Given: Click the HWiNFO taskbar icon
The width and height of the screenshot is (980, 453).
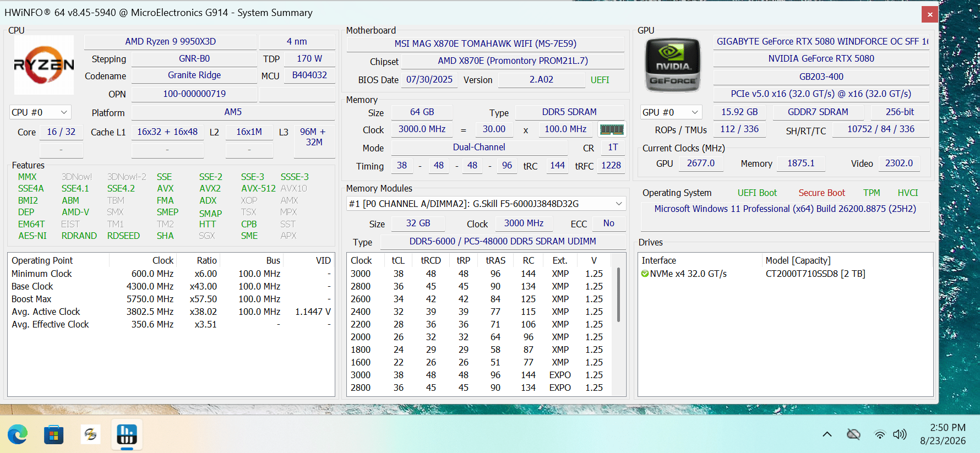Looking at the screenshot, I should pyautogui.click(x=127, y=435).
